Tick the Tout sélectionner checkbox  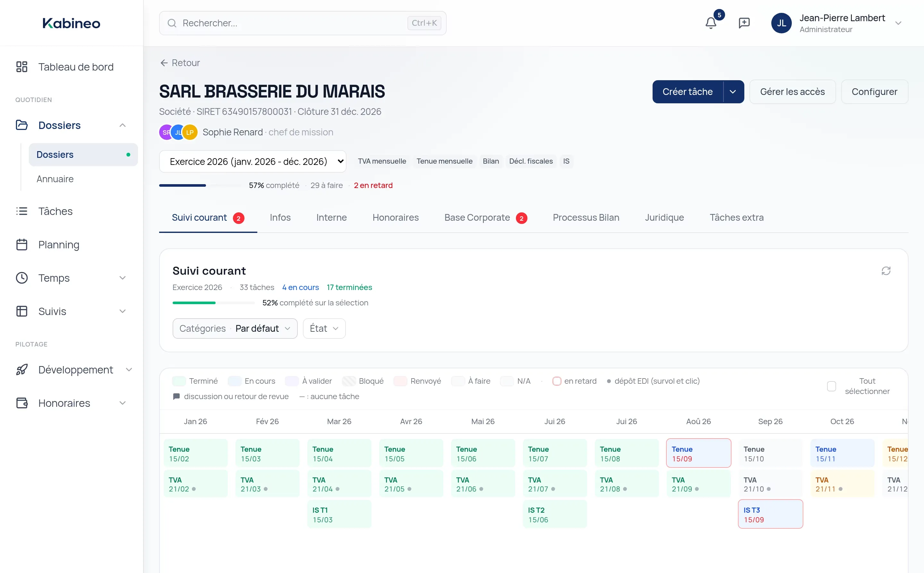click(x=831, y=386)
